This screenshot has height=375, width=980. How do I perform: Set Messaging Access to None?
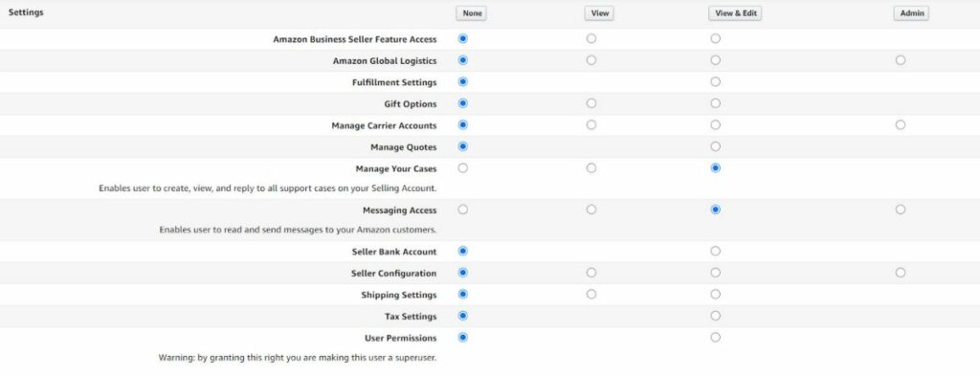tap(463, 210)
